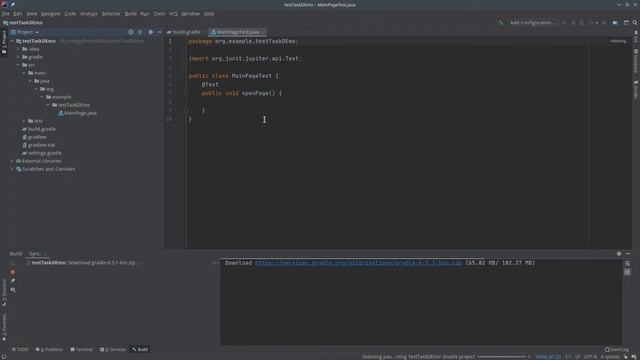Collapse the testTaskDEmo root node

click(x=12, y=41)
